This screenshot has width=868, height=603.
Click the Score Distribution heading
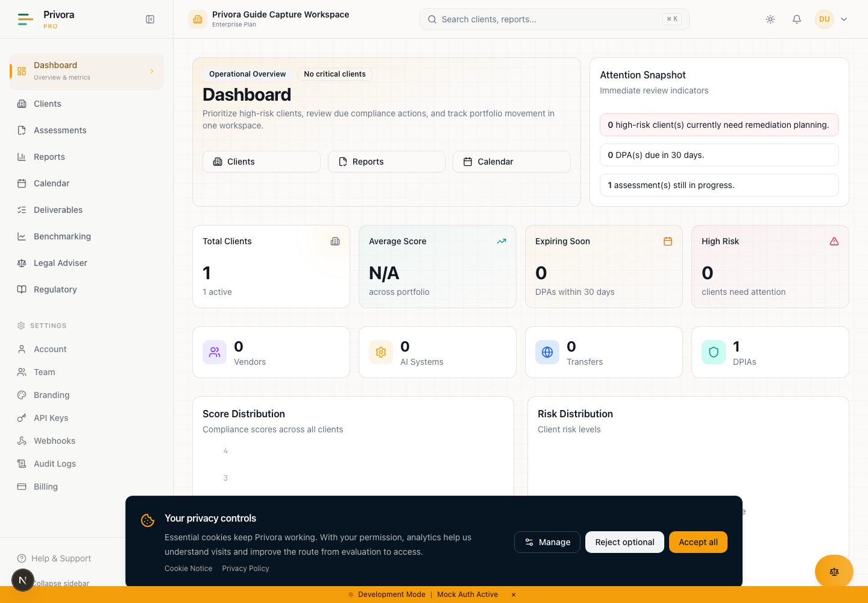[x=244, y=414]
